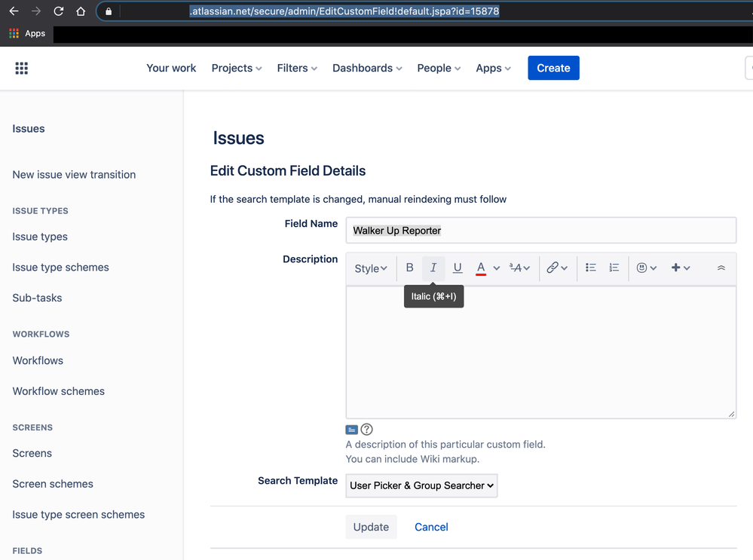Open wiki markup help question icon
753x560 pixels.
pos(366,430)
